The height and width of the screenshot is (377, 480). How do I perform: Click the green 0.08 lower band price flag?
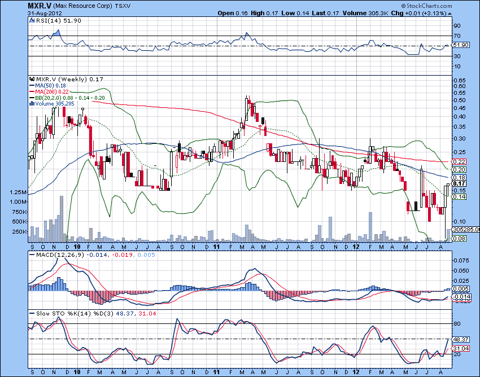[459, 238]
